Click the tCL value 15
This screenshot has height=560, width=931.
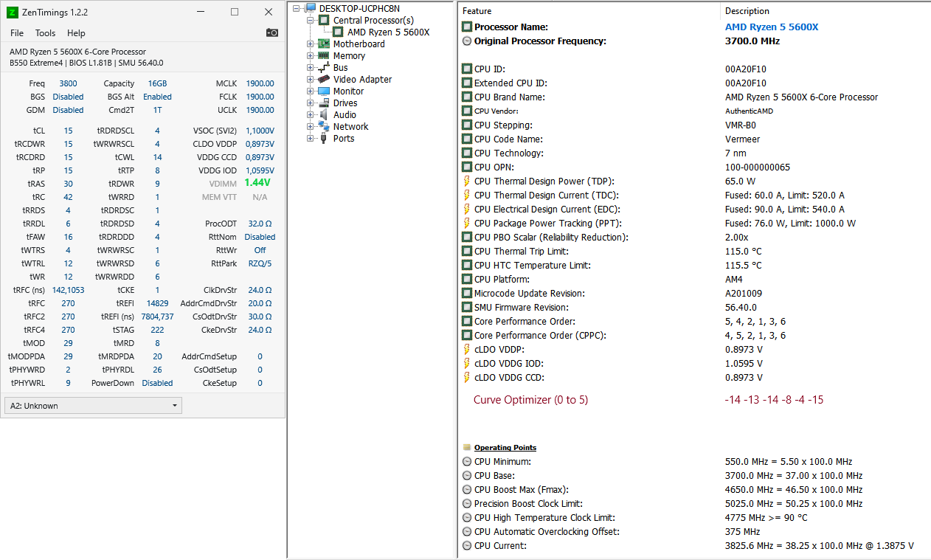coord(68,131)
